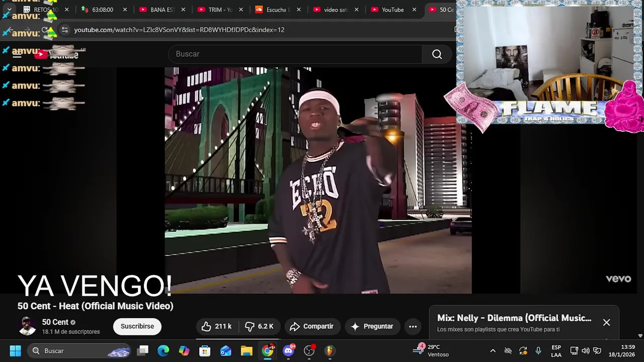
Task: Click the ESP LAA language indicator
Action: click(556, 350)
